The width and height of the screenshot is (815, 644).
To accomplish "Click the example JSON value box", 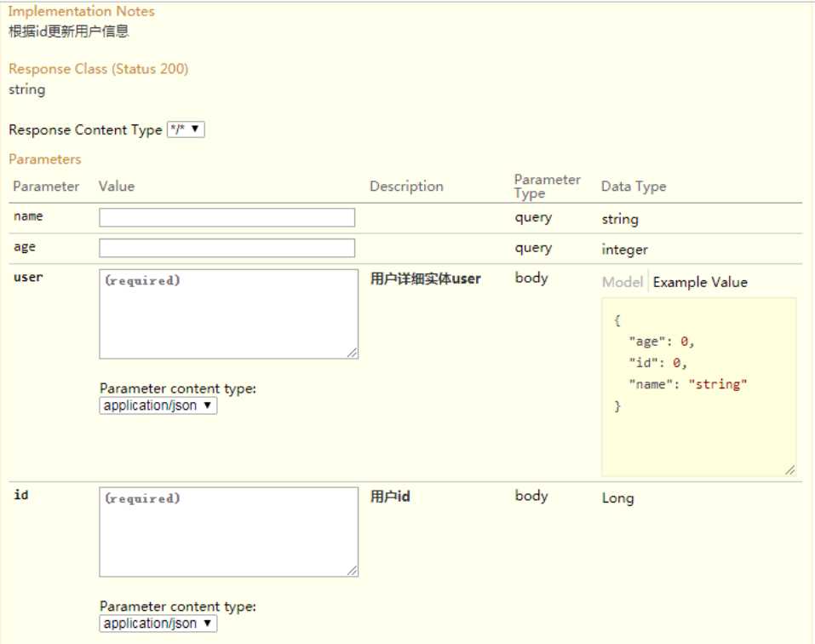I will [x=698, y=387].
